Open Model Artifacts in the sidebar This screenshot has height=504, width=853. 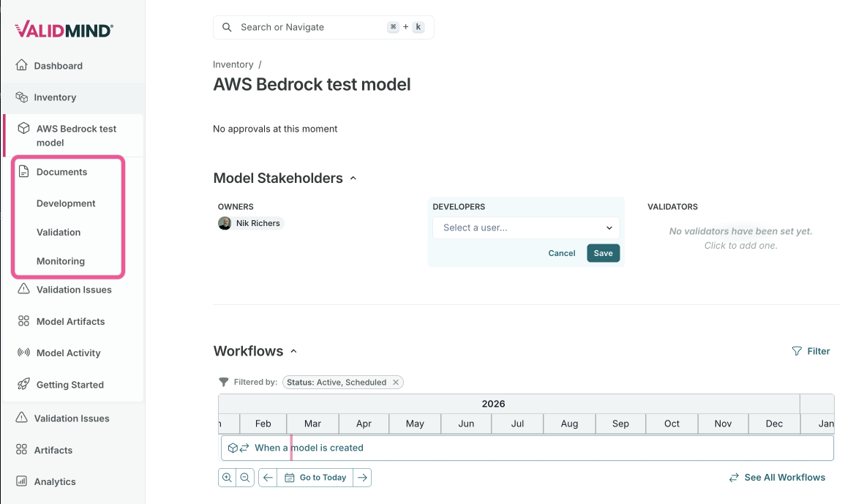70,322
